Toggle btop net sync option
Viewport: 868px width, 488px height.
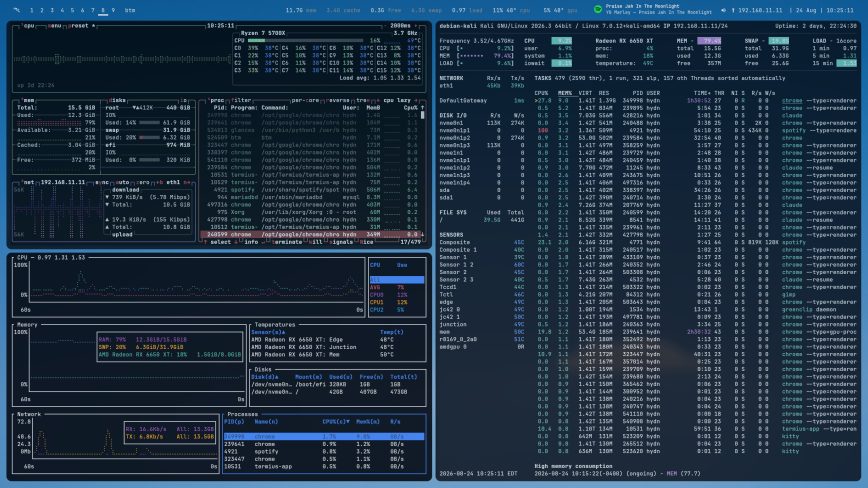pos(102,182)
